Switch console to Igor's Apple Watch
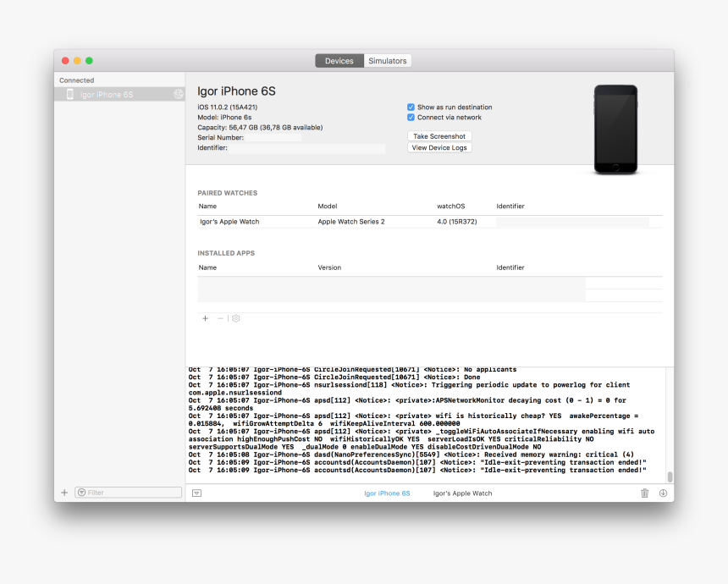728x584 pixels. pos(462,493)
